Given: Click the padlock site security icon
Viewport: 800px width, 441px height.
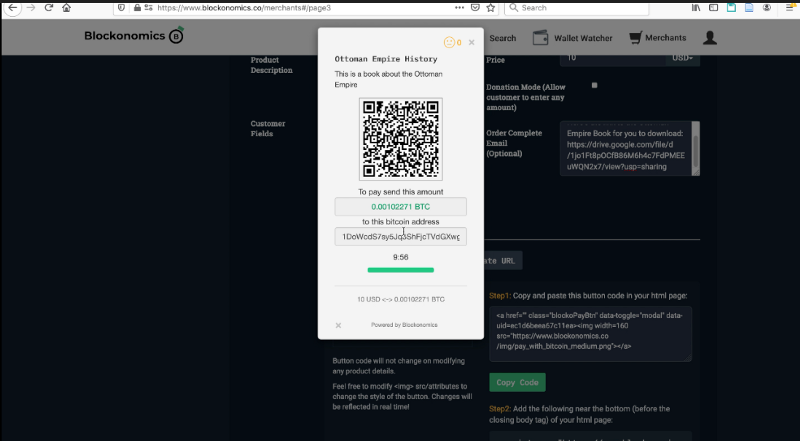Looking at the screenshot, I should (137, 8).
